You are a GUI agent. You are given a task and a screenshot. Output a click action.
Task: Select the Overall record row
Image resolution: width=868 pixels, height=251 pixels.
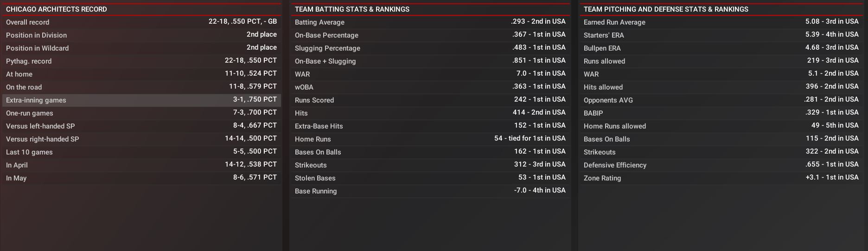141,22
